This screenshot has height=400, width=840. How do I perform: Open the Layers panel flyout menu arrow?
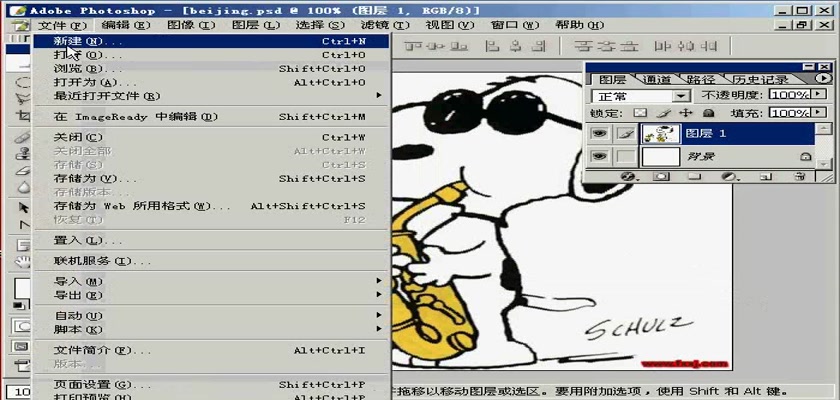pyautogui.click(x=824, y=79)
